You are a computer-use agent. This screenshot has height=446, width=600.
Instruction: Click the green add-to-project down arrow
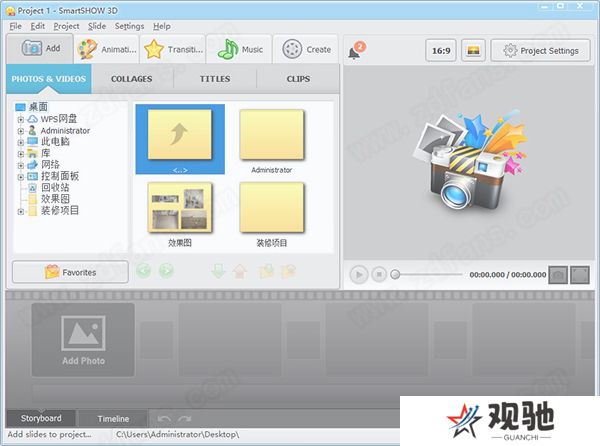[218, 271]
